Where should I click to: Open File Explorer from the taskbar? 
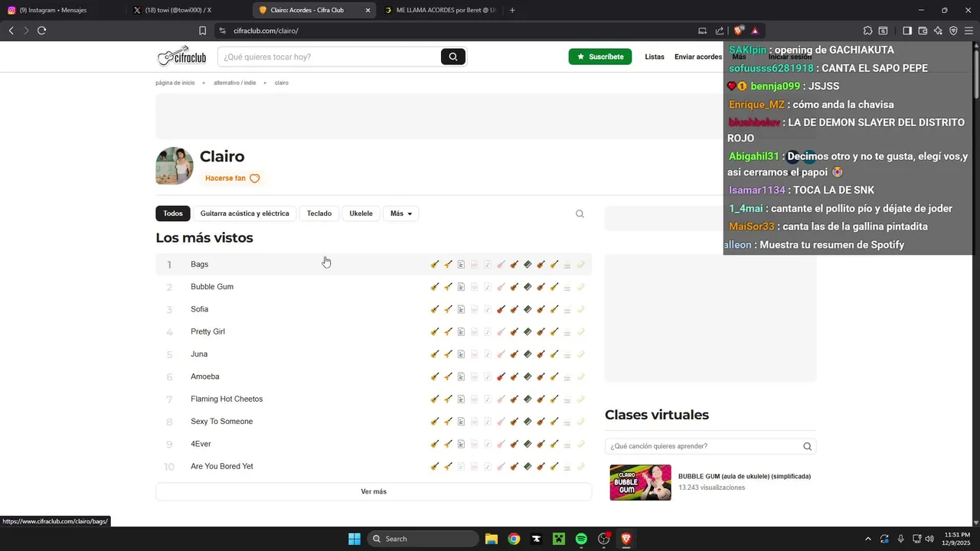[492, 539]
